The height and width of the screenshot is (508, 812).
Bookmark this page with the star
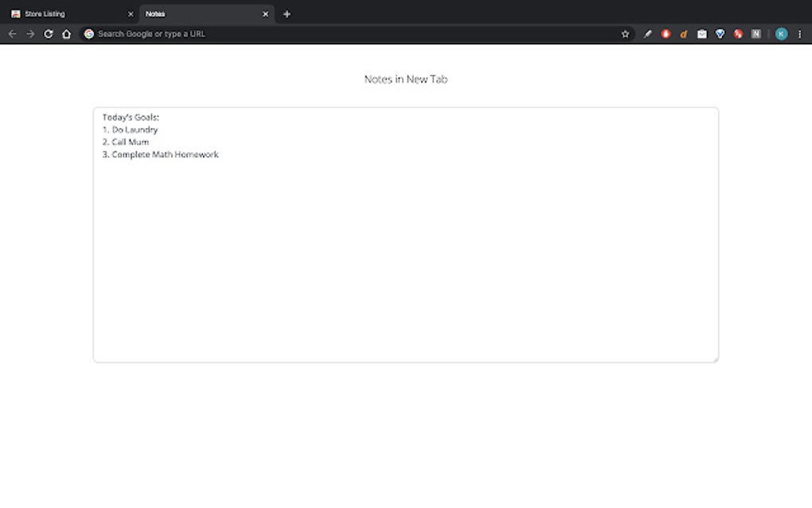click(x=626, y=33)
